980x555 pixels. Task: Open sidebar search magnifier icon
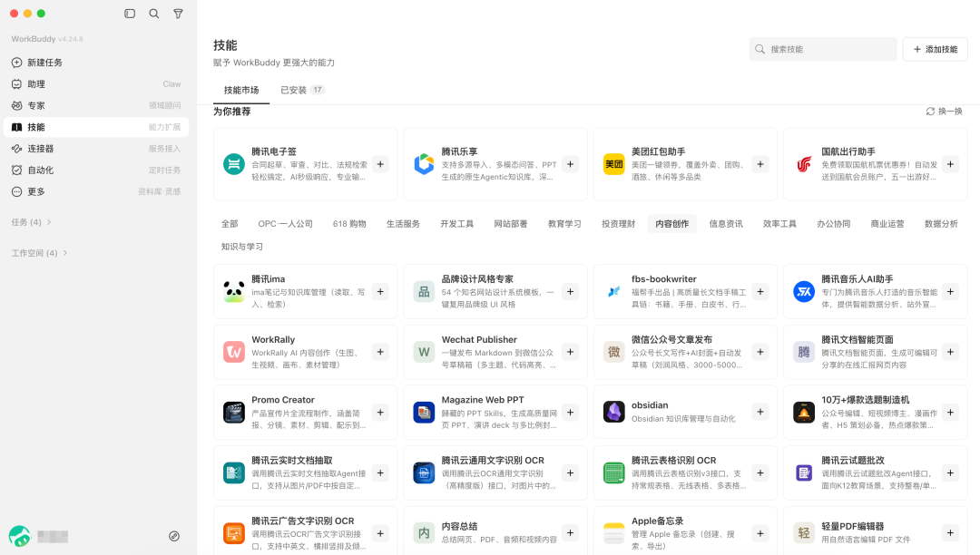153,13
